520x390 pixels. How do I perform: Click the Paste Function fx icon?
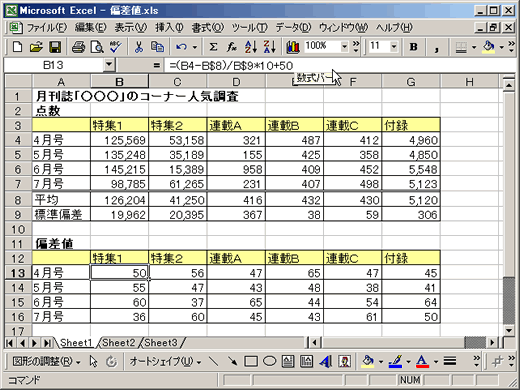coord(232,47)
